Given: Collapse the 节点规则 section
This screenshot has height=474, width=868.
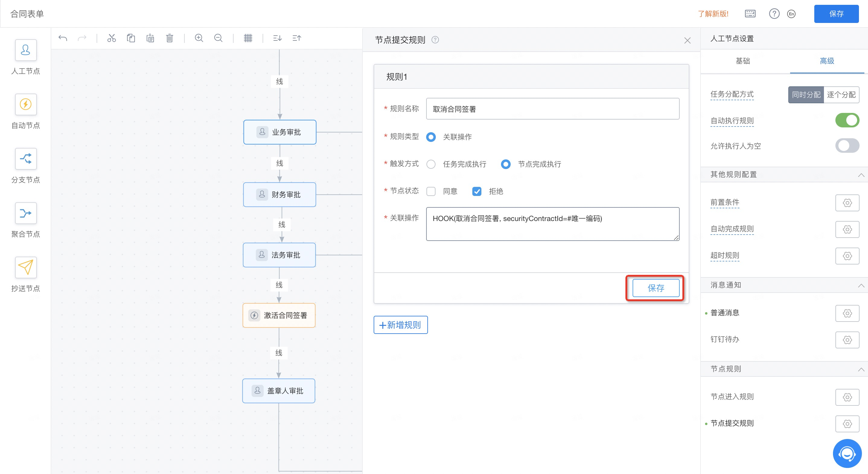Looking at the screenshot, I should point(861,369).
